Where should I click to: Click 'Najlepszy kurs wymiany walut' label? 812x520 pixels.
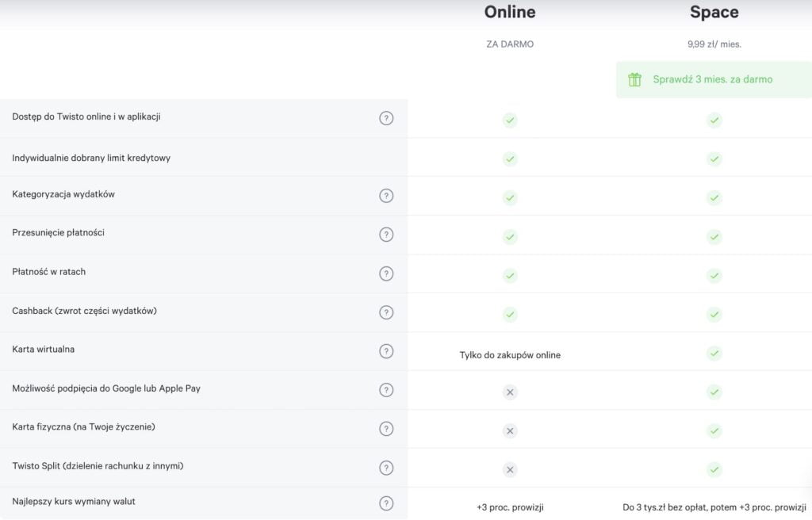(74, 501)
